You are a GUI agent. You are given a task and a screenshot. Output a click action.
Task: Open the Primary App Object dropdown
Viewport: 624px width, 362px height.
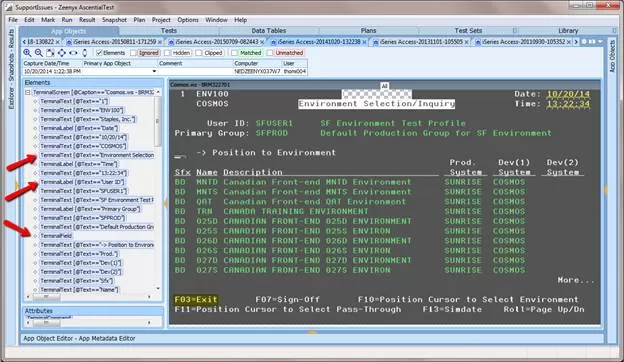pos(154,72)
